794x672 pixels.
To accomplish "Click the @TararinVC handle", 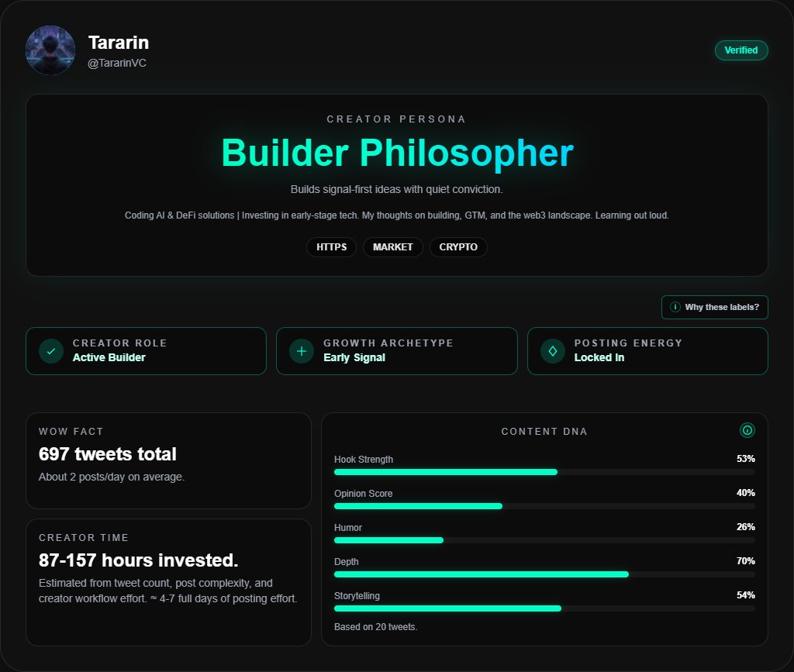I will [117, 64].
